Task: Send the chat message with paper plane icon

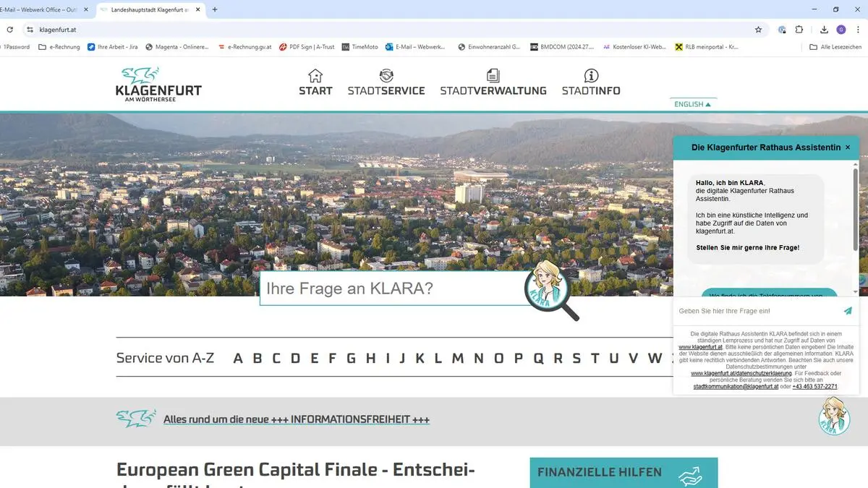Action: click(x=848, y=311)
